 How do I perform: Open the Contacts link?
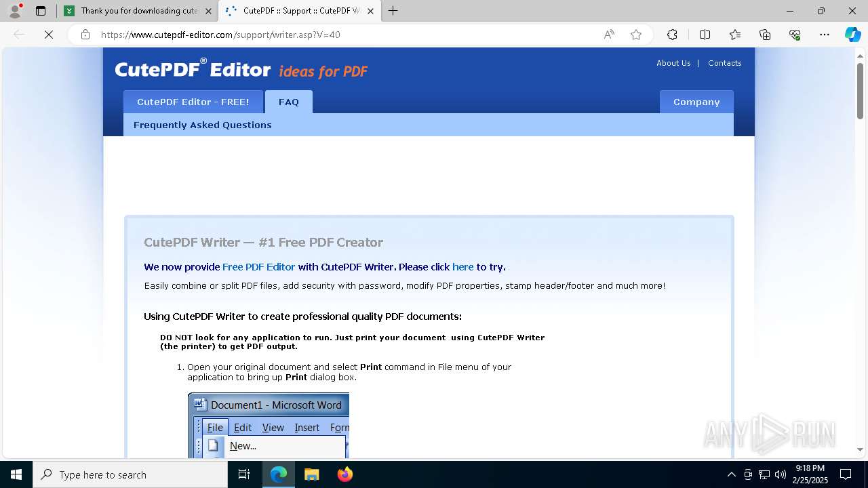[725, 63]
